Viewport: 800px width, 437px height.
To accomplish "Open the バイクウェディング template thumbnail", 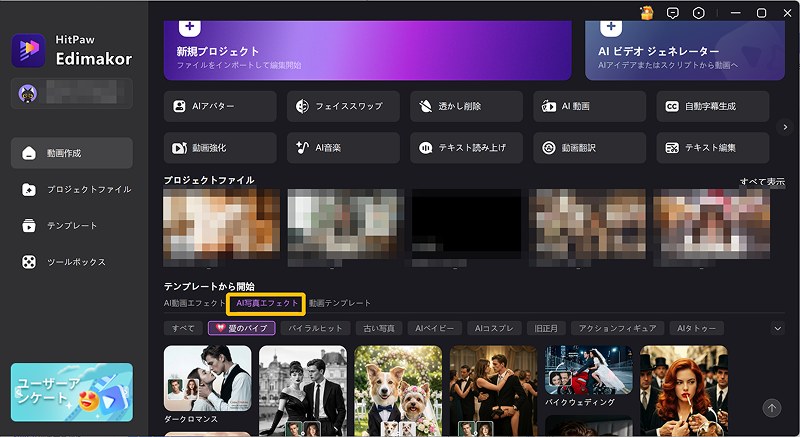I will 589,370.
